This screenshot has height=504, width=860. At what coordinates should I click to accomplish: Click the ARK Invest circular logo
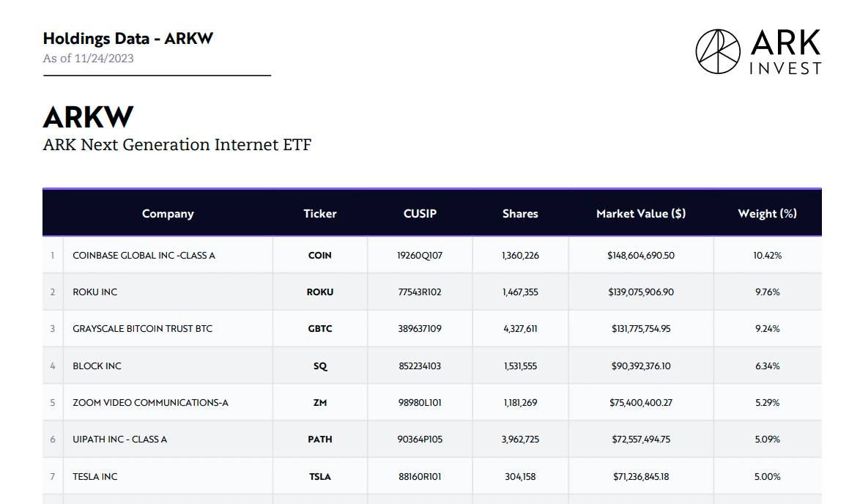pos(718,51)
